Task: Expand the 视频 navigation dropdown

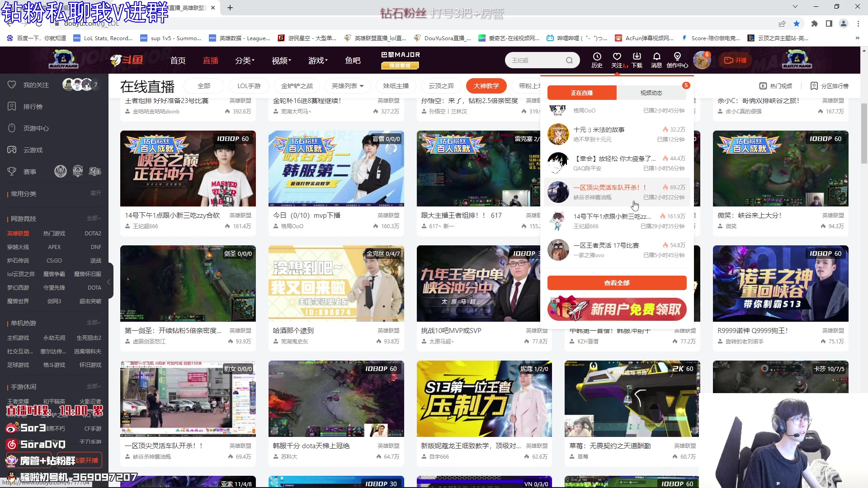Action: [281, 60]
